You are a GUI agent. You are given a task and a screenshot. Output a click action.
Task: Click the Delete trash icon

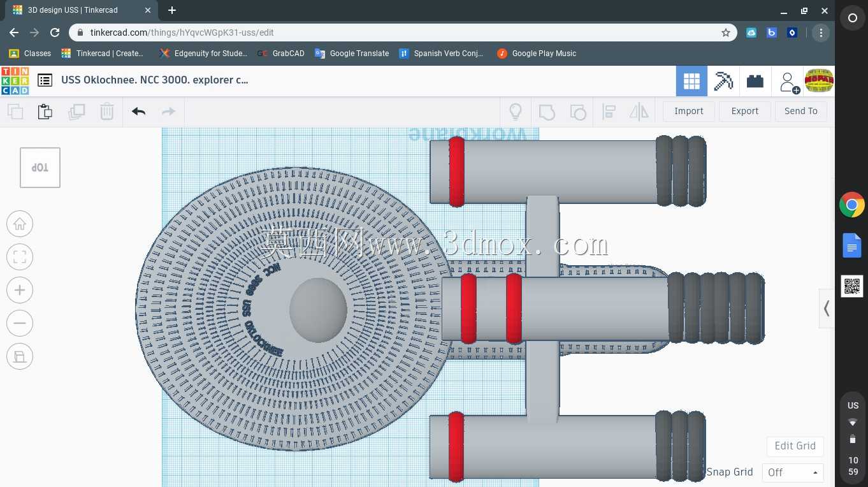[x=106, y=112]
